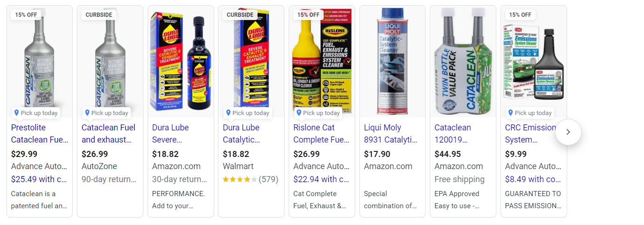Open Dura Lube Catalytic Walmart listing link

241,133
